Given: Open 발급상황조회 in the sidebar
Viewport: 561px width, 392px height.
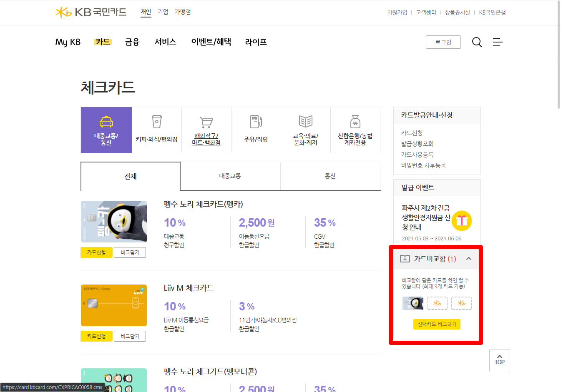Looking at the screenshot, I should [417, 144].
